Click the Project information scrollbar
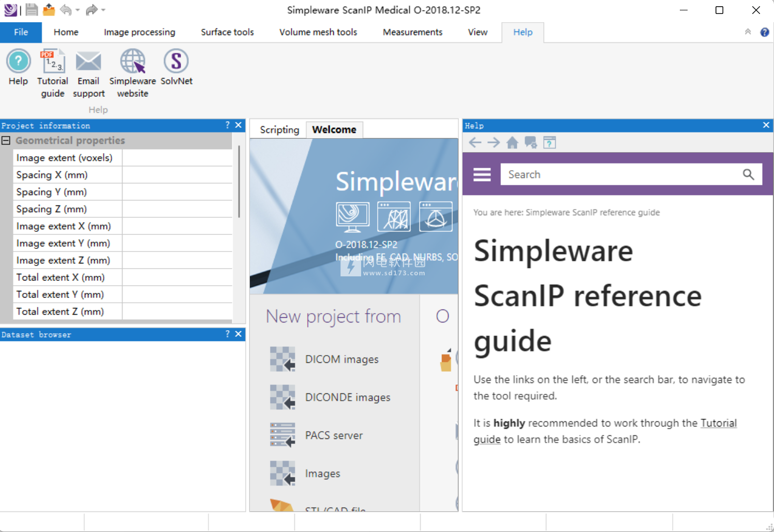774x532 pixels. (239, 181)
